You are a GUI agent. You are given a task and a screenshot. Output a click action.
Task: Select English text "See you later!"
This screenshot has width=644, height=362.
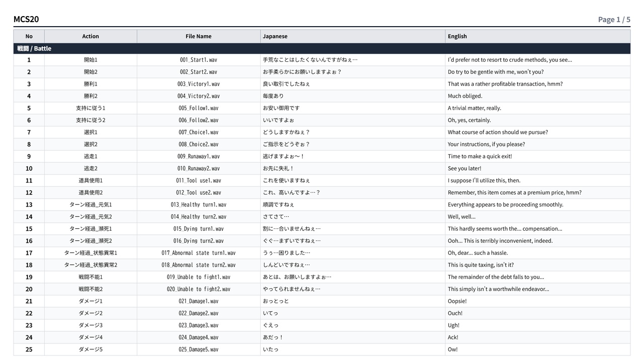click(x=464, y=168)
